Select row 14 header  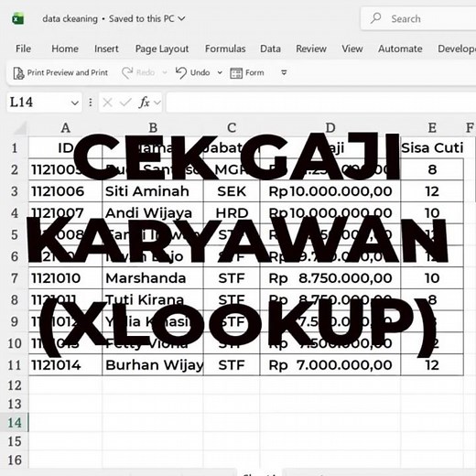pos(15,423)
